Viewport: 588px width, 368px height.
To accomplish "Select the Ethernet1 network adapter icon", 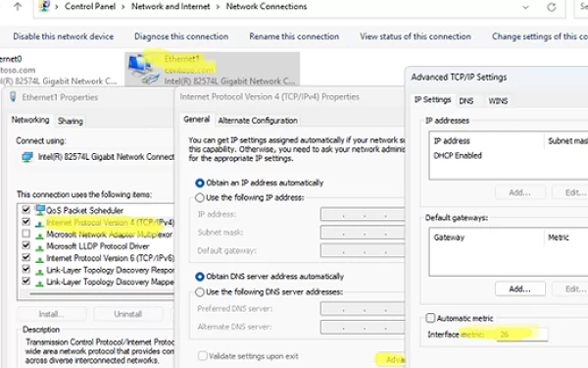I will click(x=144, y=69).
